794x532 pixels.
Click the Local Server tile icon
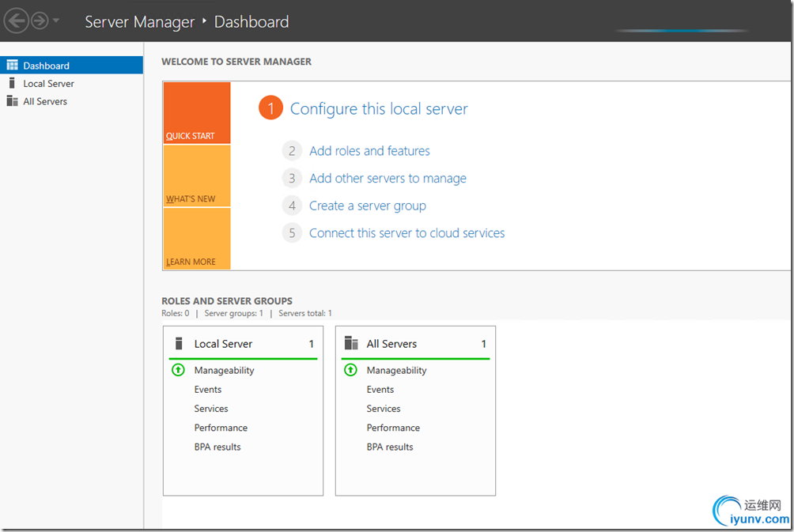click(179, 343)
